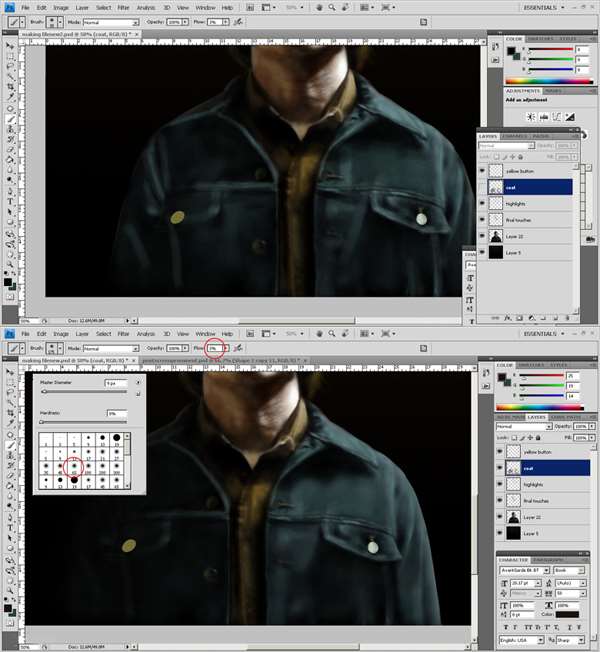Add a Brightness/Contrast adjustment in top window
Screen dimensions: 600x652
(531, 117)
